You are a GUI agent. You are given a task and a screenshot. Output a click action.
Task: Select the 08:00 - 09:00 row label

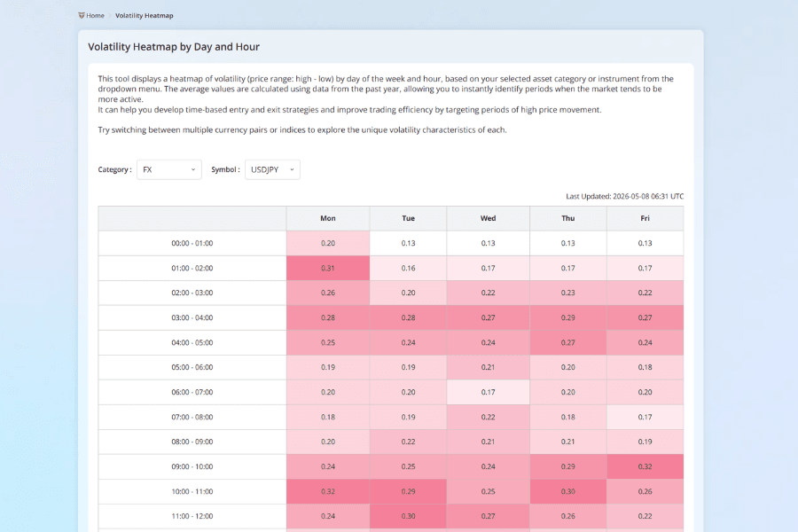click(x=192, y=442)
